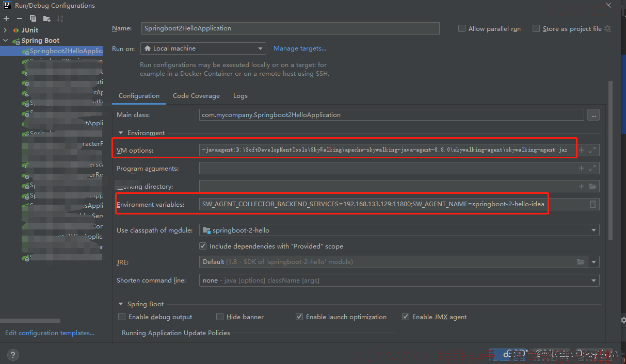Browse for a JRE folder
This screenshot has width=626, height=364.
pyautogui.click(x=581, y=262)
